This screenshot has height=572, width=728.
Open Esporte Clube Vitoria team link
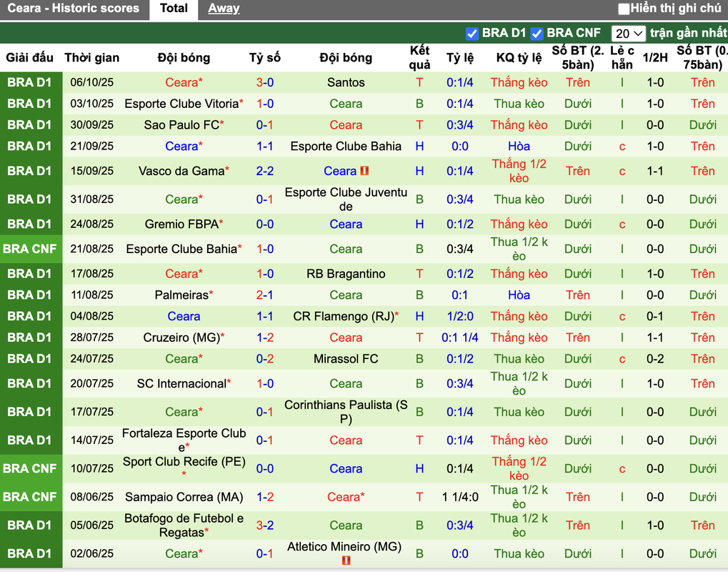point(181,104)
